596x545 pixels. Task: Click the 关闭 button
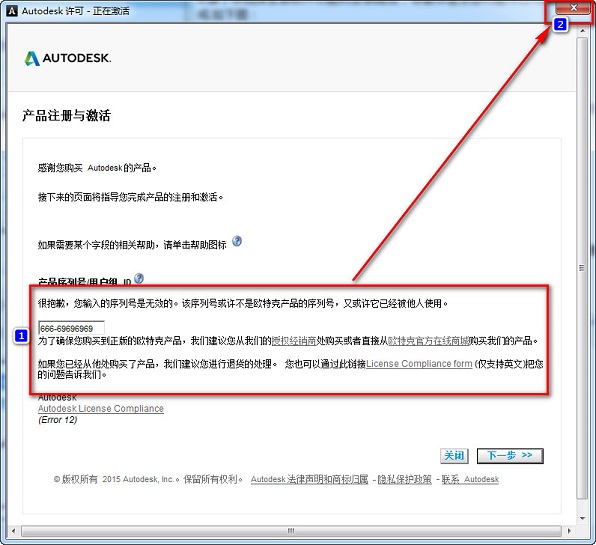454,455
